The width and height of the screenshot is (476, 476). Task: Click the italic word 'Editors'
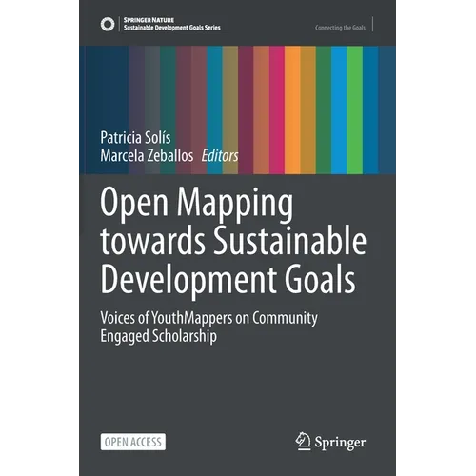point(220,155)
